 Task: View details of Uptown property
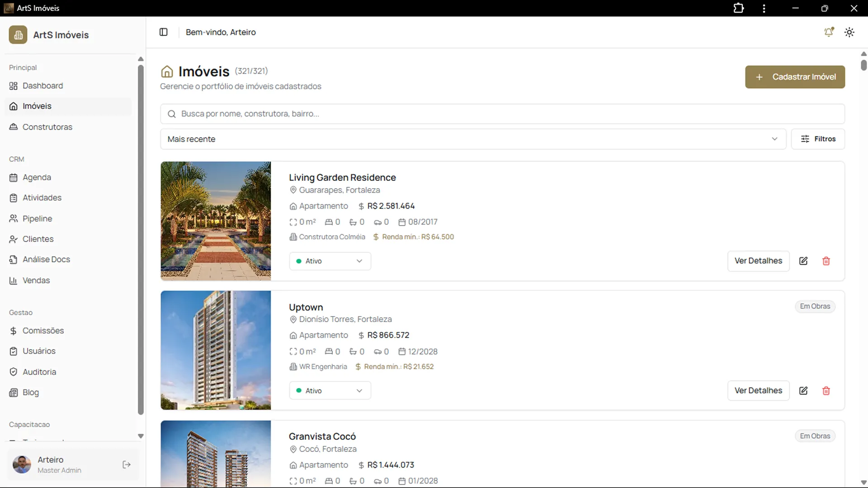pos(758,391)
